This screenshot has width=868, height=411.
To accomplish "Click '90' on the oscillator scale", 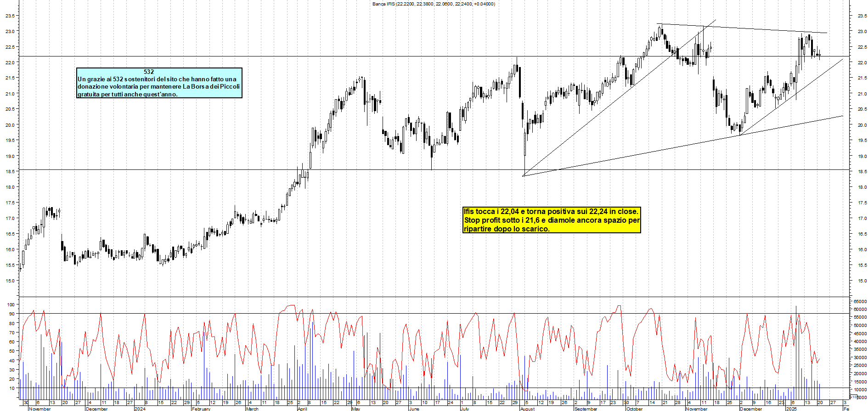I will [12, 314].
